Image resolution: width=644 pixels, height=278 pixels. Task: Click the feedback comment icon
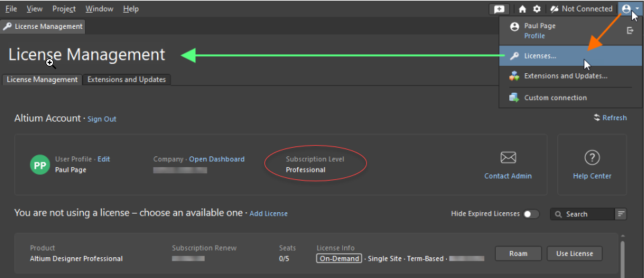coord(499,9)
